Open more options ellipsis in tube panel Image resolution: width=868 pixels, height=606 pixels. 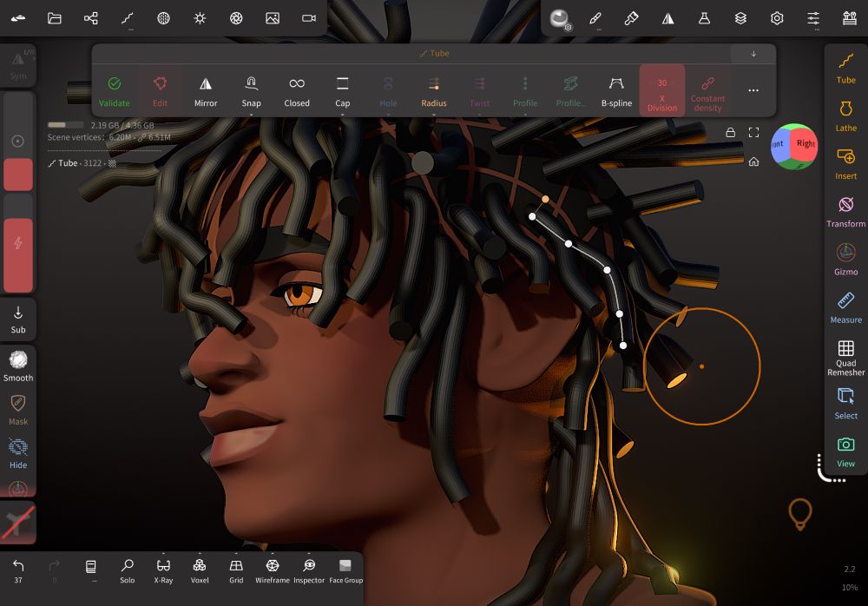(753, 90)
